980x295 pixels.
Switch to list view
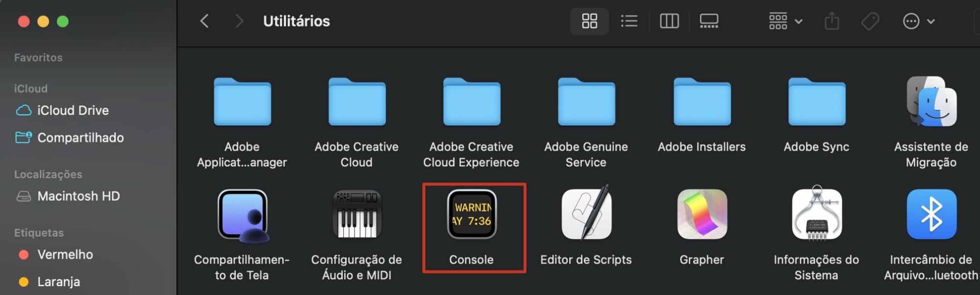pos(629,21)
